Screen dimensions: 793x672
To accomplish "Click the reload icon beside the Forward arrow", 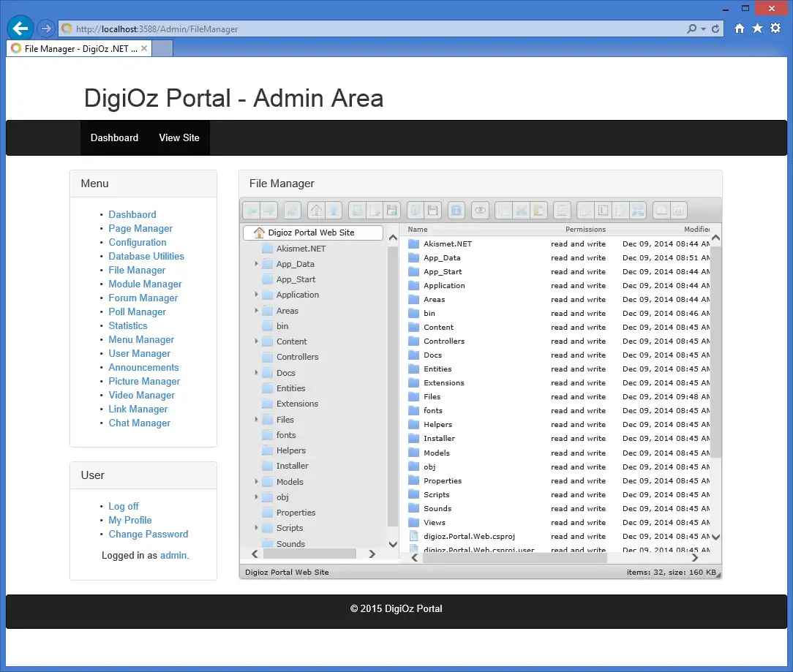I will coord(293,211).
